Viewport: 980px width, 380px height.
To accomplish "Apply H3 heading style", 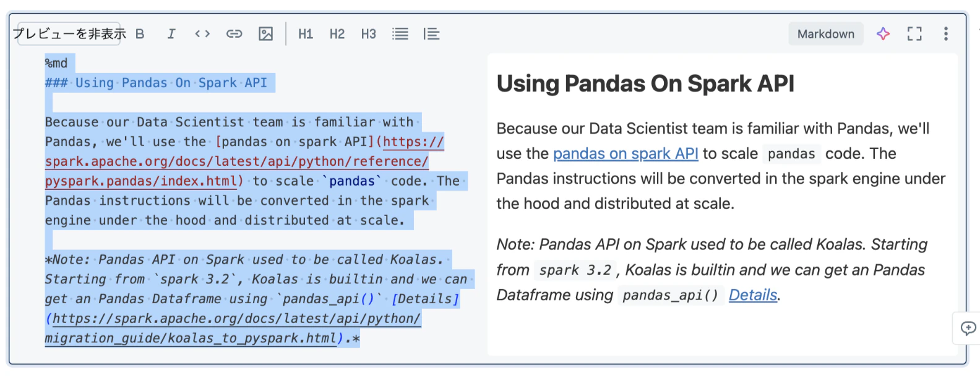I will (x=369, y=34).
